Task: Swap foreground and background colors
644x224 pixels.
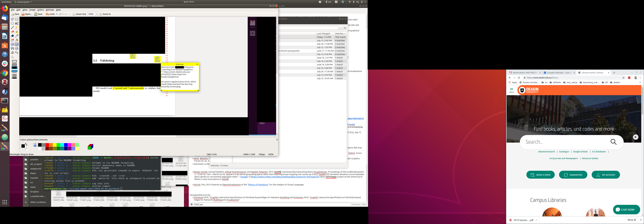Action: 26,144
